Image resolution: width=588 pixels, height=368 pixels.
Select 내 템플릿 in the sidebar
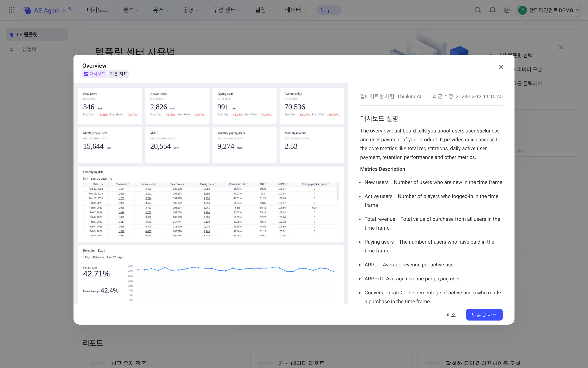tap(37, 49)
